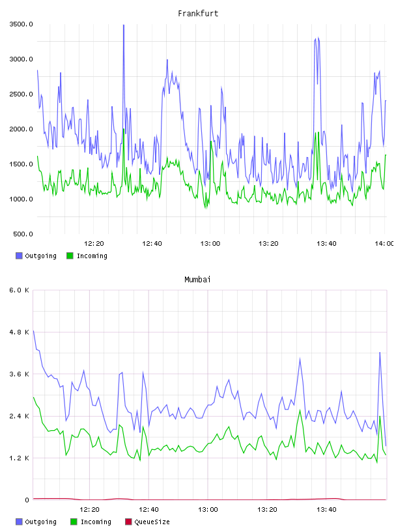The width and height of the screenshot is (396, 532).
Task: Select the Outgoing label in Mumbai legend
Action: tap(40, 522)
